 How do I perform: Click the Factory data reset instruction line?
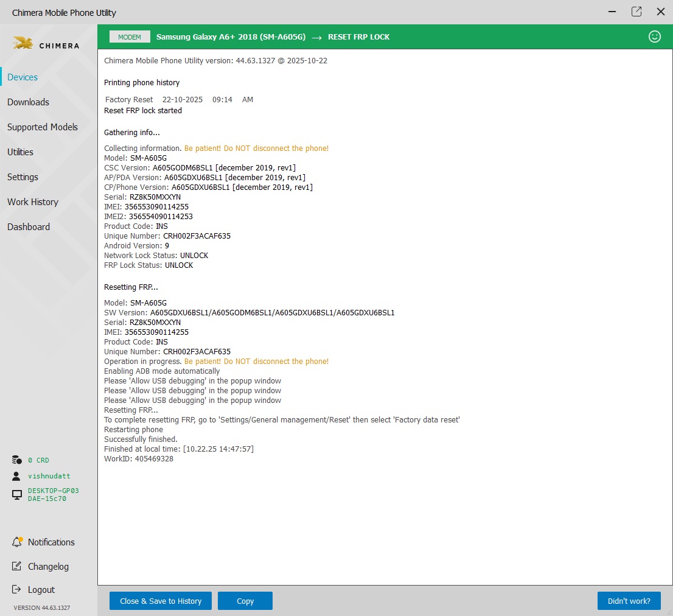[x=282, y=420]
